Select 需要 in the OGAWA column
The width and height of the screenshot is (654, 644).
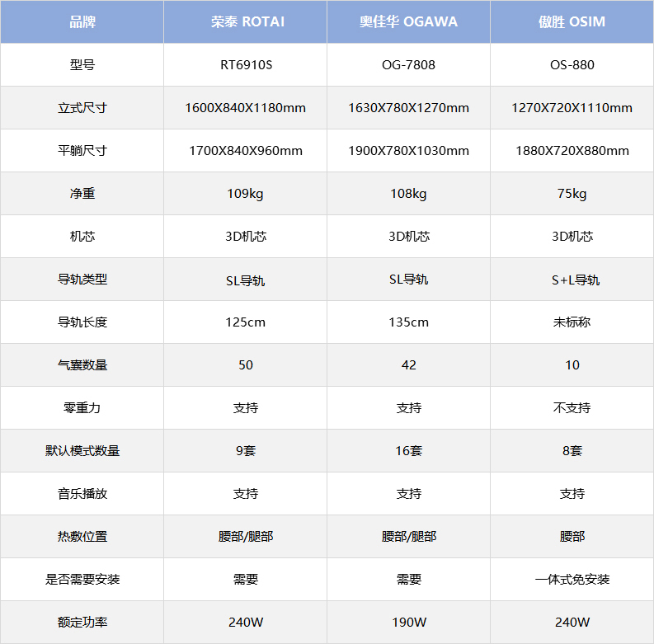tap(408, 580)
